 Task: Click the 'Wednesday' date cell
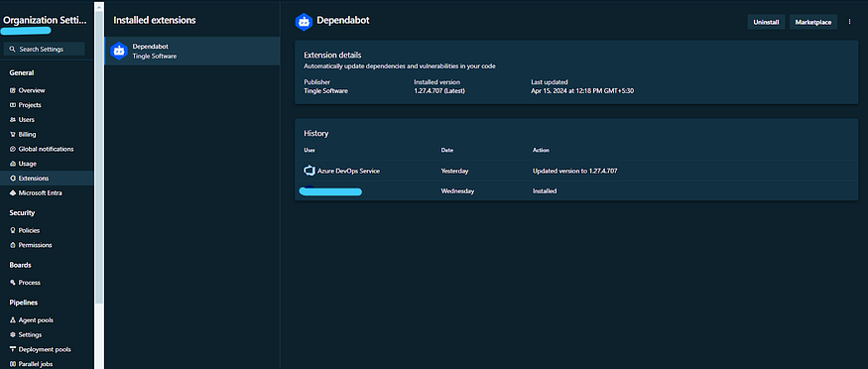(x=457, y=190)
